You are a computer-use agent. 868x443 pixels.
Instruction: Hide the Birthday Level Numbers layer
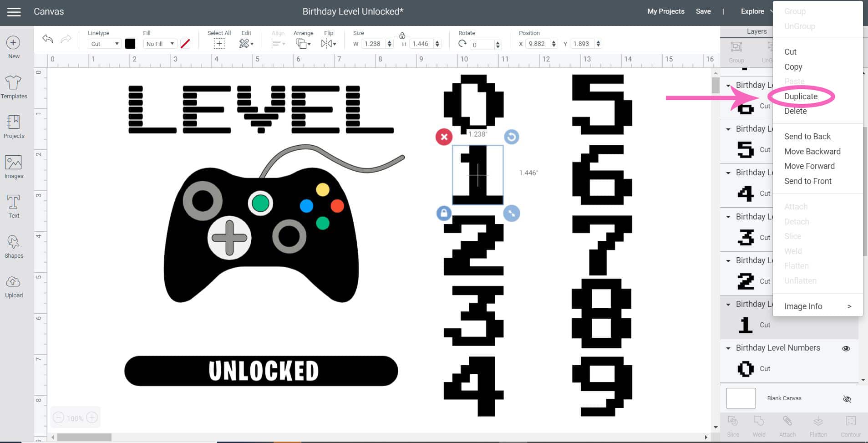[x=846, y=349]
